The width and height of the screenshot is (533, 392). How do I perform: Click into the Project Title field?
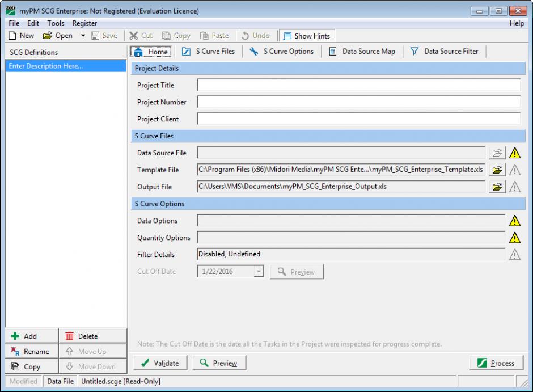point(358,85)
